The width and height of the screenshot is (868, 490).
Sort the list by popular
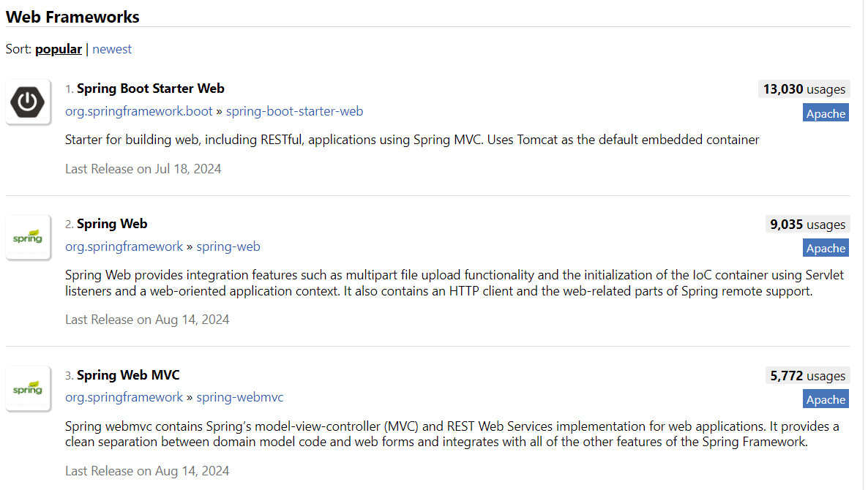(59, 49)
